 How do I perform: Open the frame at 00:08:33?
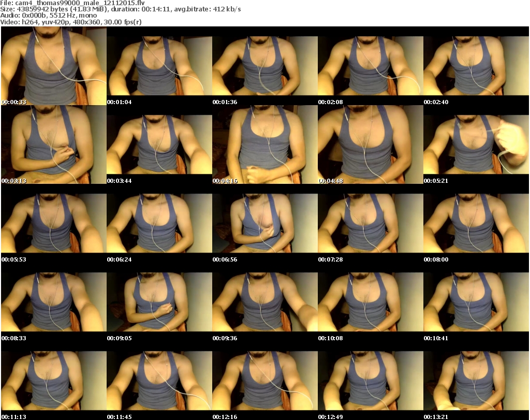[54, 302]
